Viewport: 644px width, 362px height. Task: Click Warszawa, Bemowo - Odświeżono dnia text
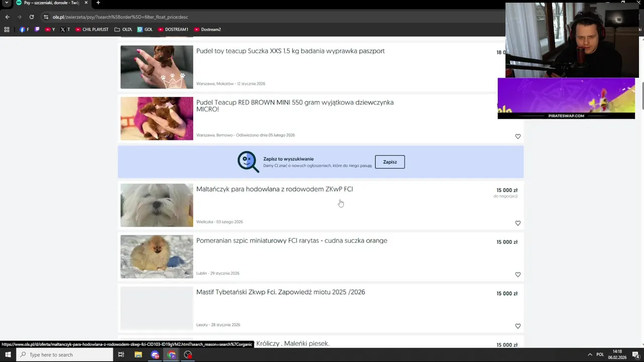tap(246, 135)
